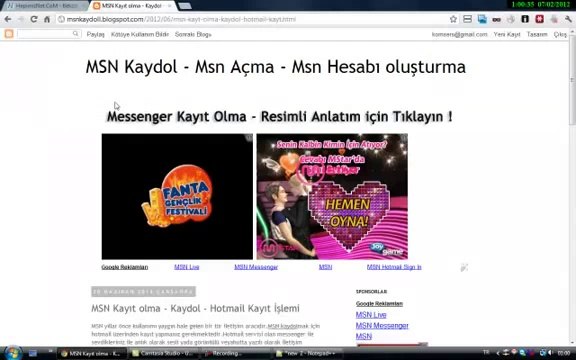
Task: Open the home page via house icon
Action: click(47, 19)
